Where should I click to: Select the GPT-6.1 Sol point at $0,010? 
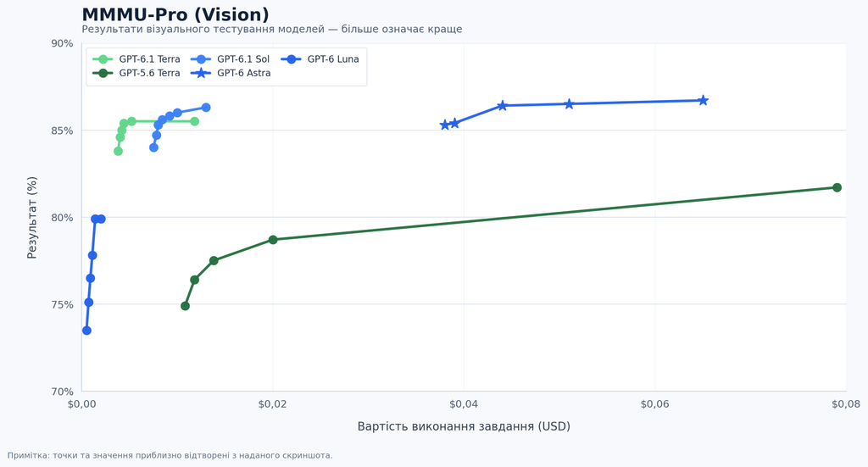[x=178, y=113]
